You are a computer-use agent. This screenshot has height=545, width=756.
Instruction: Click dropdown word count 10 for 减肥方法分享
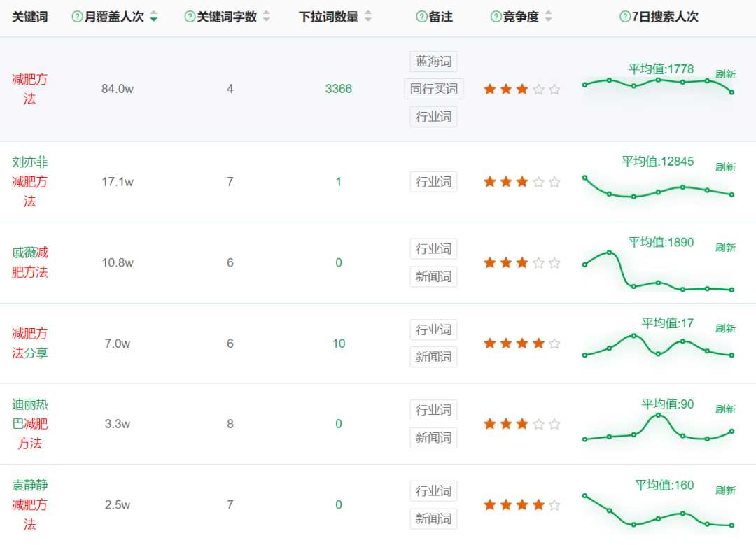pos(339,344)
